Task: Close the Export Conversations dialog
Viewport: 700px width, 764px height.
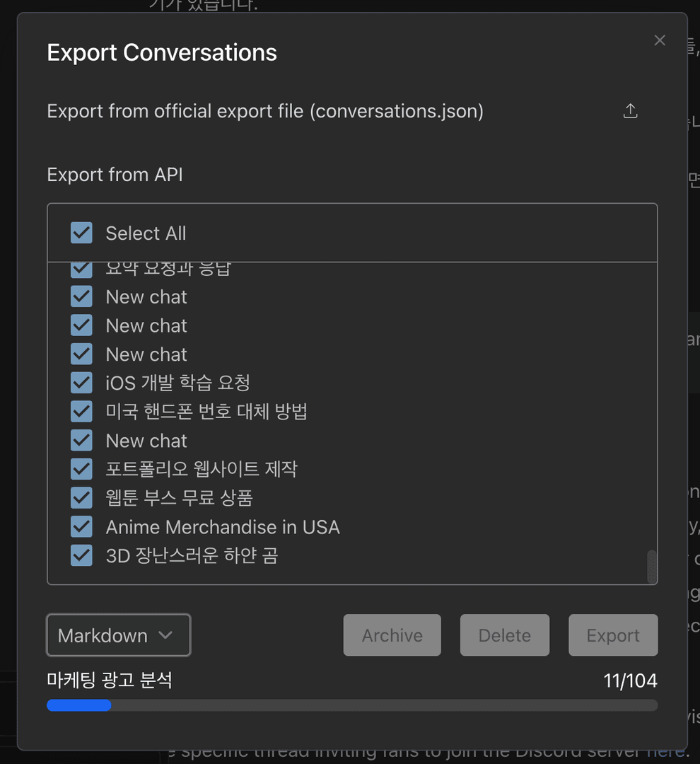Action: 659,40
